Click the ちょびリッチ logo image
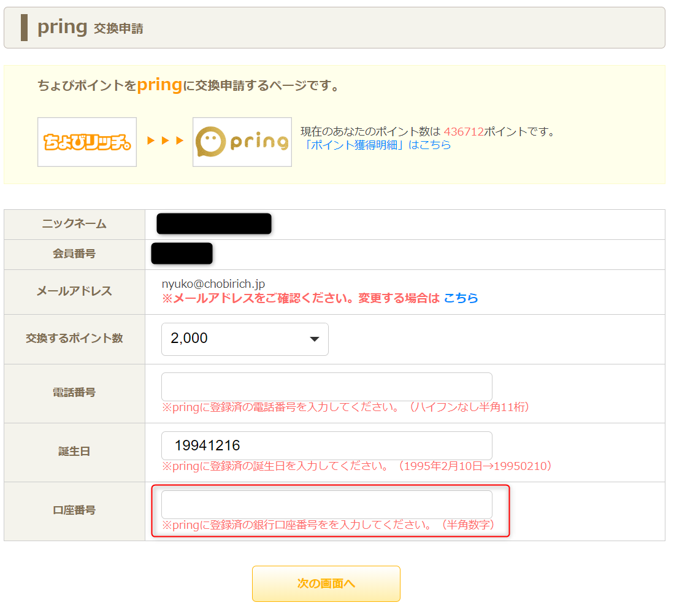Viewport: 682px width, 616px height. (87, 142)
